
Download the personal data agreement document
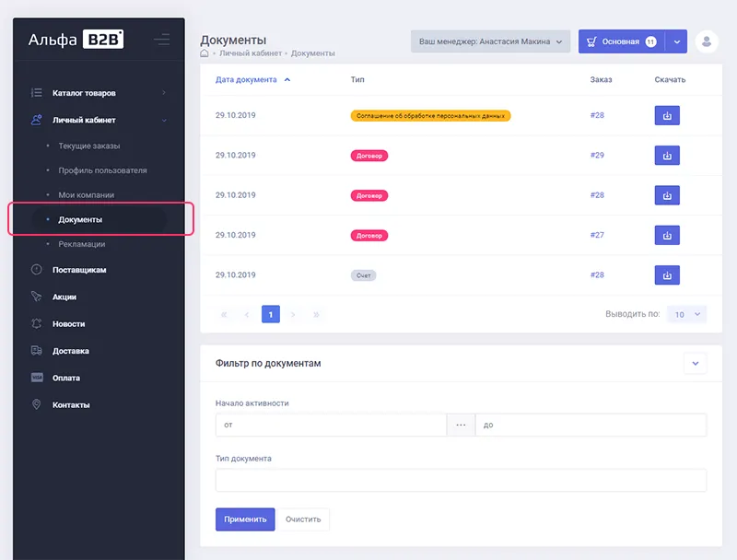coord(666,116)
